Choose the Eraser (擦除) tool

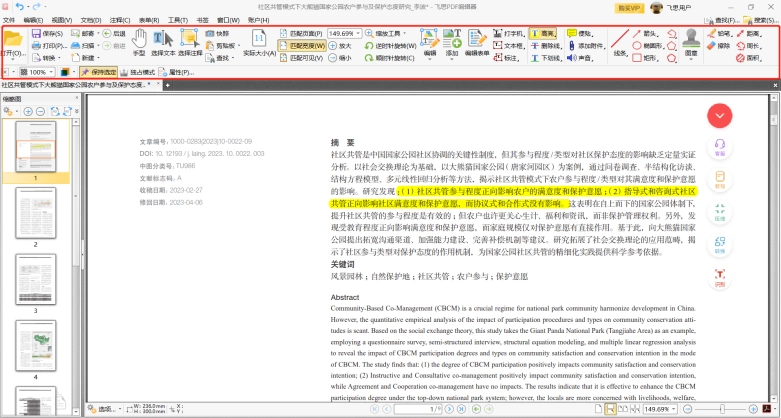[718, 46]
